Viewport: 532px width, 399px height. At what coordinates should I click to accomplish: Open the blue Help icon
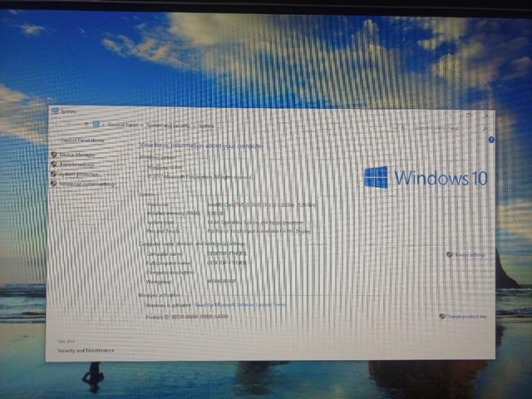click(491, 140)
